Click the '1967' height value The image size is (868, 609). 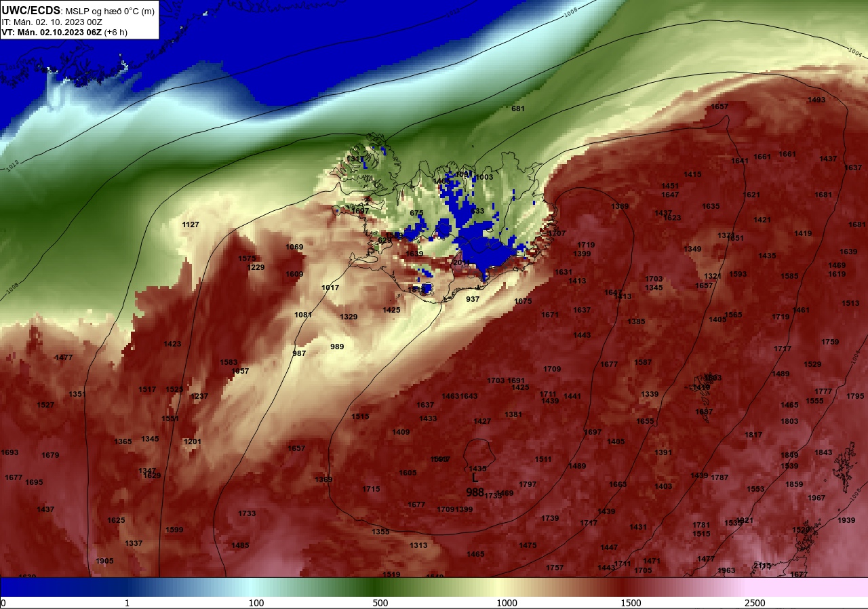[x=816, y=498]
